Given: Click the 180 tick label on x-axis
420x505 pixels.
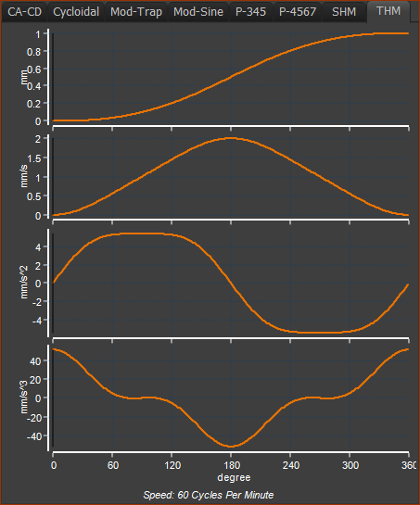Looking at the screenshot, I should pyautogui.click(x=232, y=465).
